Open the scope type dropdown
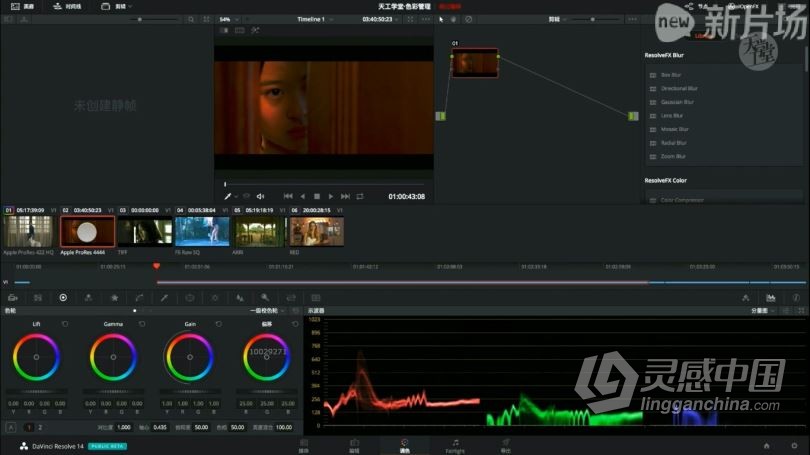810x455 pixels. [x=762, y=311]
